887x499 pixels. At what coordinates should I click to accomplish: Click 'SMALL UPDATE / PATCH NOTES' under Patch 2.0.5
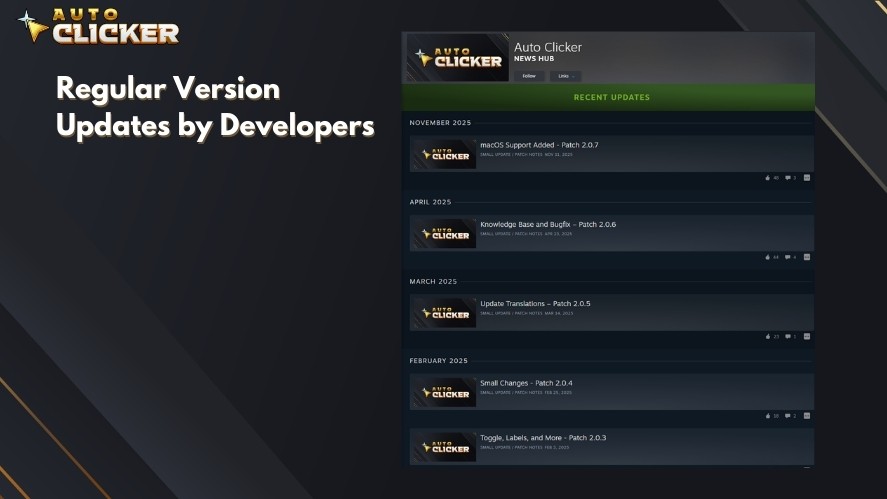(x=511, y=313)
